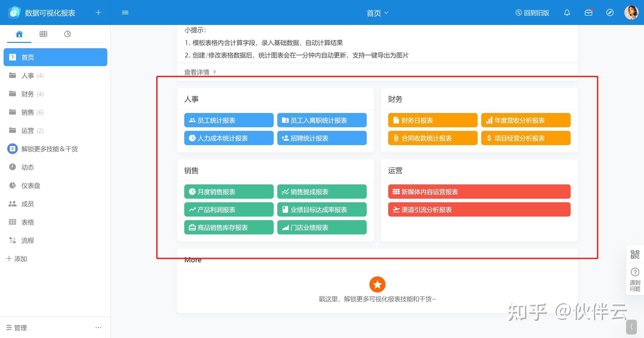Viewport: 644px width, 338px height.
Task: Click 回到旧版 link
Action: [532, 13]
